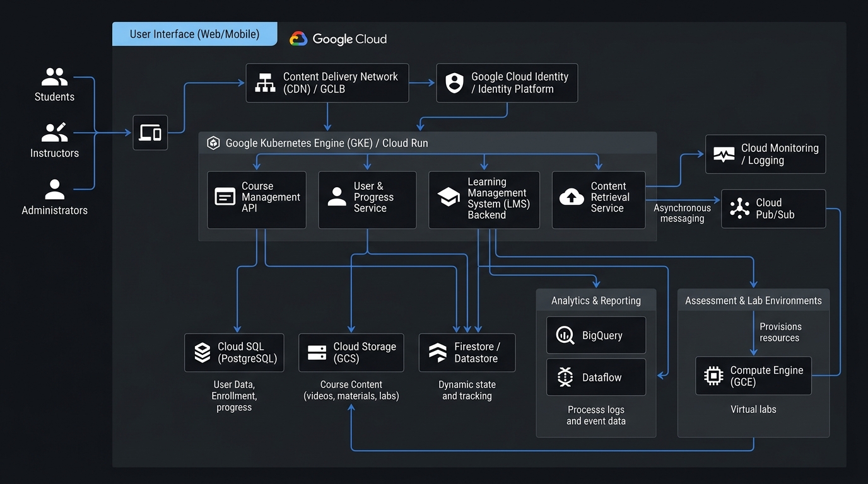Click the Compute Engine (GCE) label
This screenshot has height=484, width=868.
[x=766, y=376]
